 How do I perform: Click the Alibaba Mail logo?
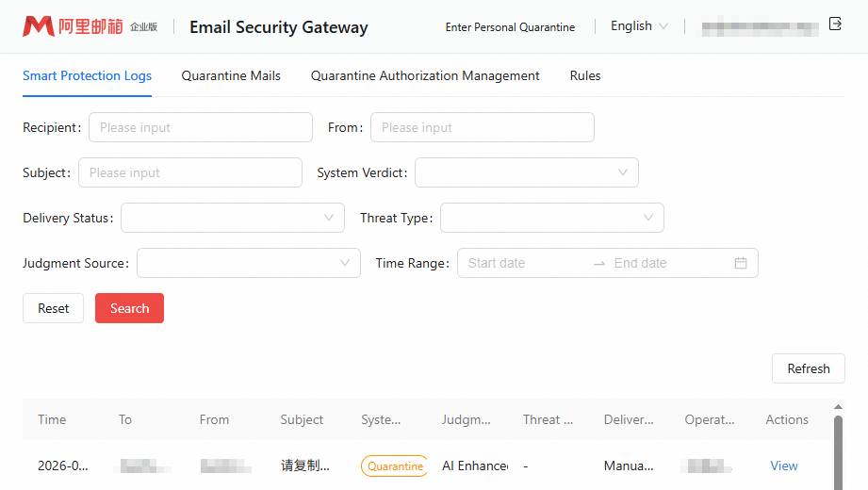[x=90, y=26]
